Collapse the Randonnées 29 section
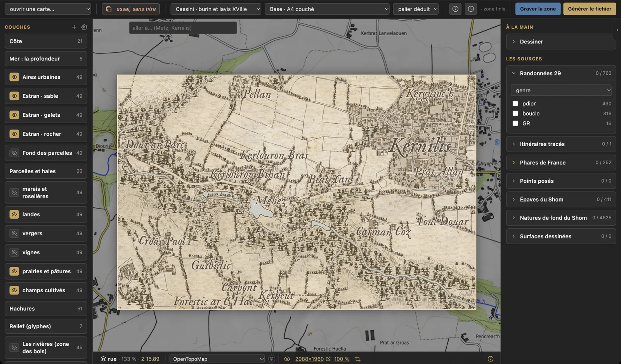Image resolution: width=621 pixels, height=364 pixels. pyautogui.click(x=561, y=73)
